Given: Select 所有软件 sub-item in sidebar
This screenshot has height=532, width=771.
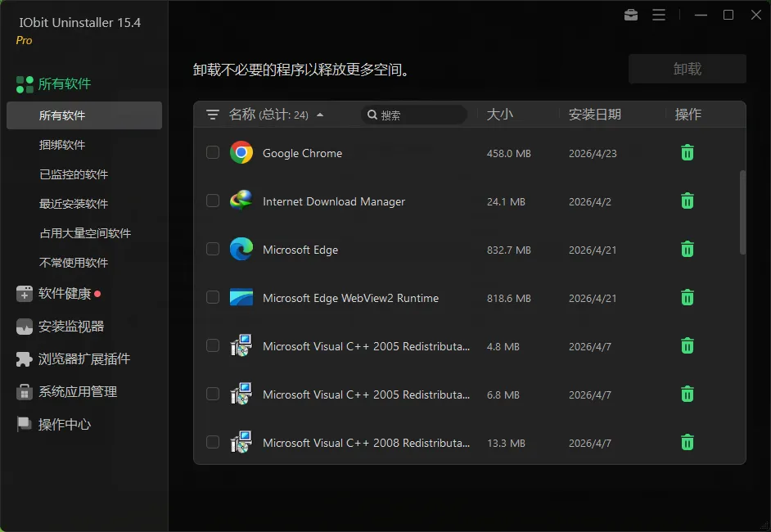Looking at the screenshot, I should [x=84, y=115].
